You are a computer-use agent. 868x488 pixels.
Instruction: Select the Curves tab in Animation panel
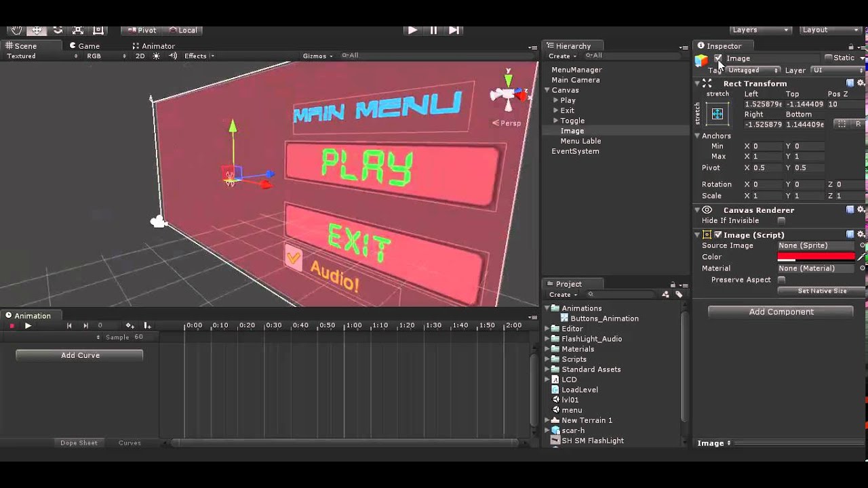click(x=130, y=443)
